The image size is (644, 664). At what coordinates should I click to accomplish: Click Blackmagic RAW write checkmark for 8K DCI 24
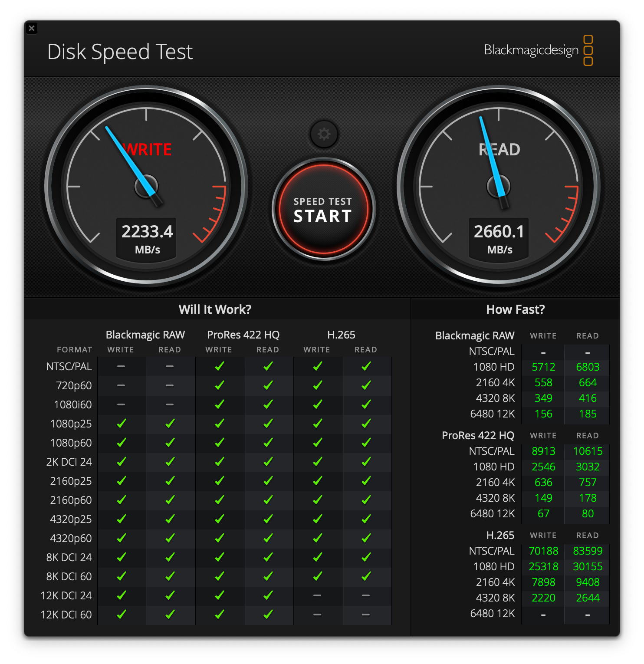[x=121, y=557]
